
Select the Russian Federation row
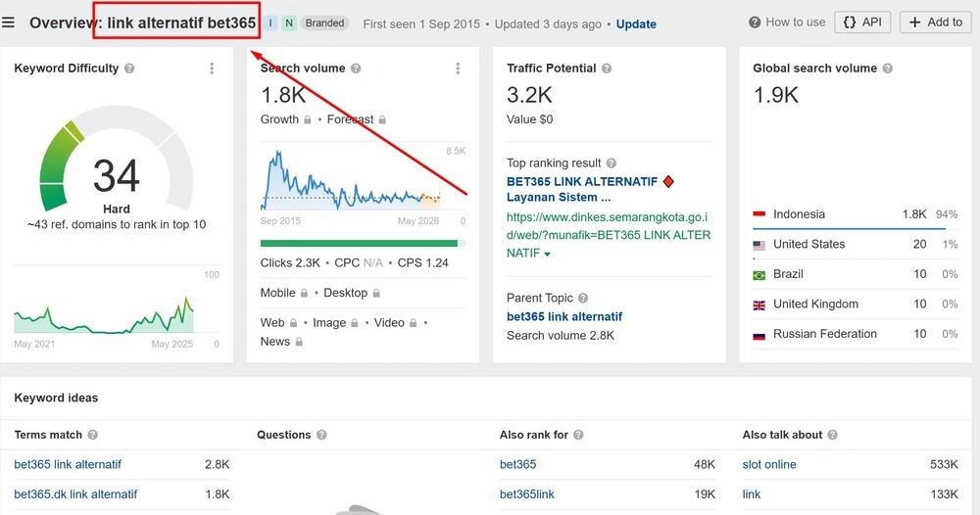tap(855, 334)
